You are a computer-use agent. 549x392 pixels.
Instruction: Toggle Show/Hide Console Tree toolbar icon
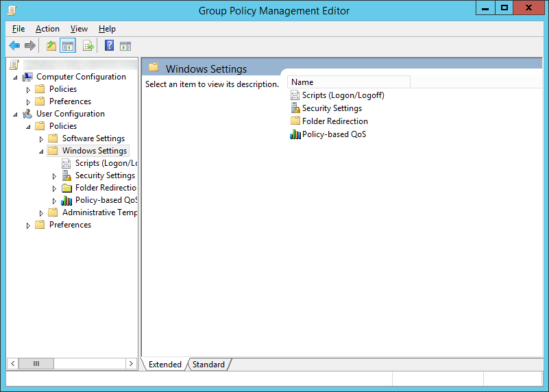(x=68, y=45)
